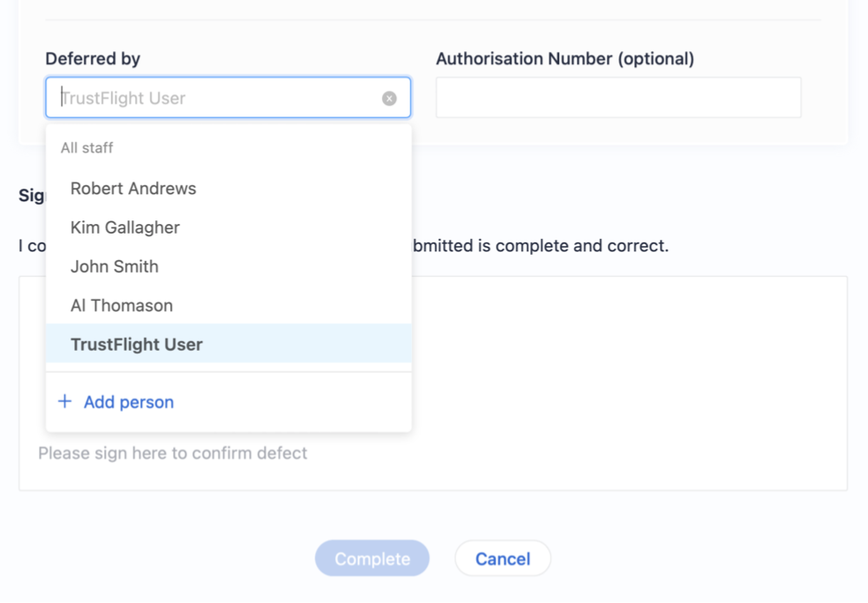Click the Authorisation Number input field

pyautogui.click(x=618, y=98)
